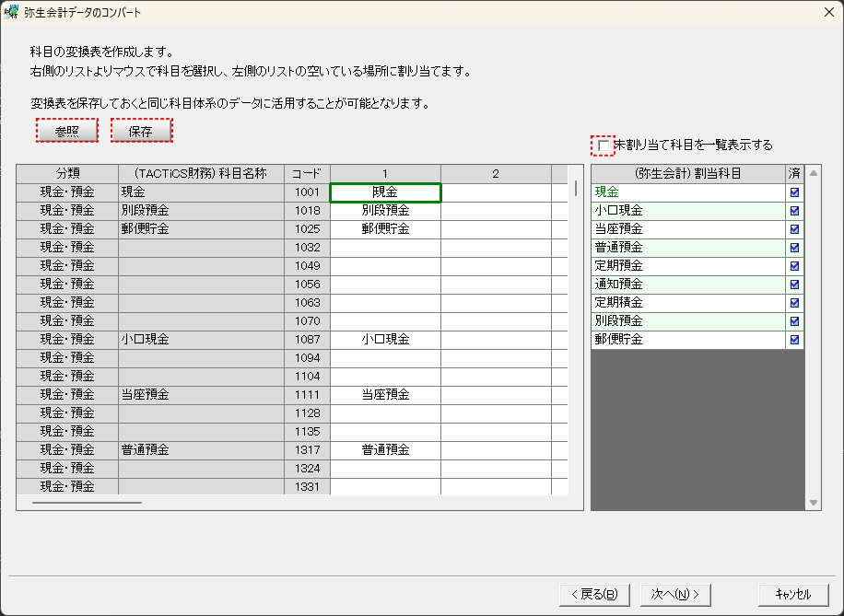Select 普通預金 in 割当科目 list
The height and width of the screenshot is (616, 844).
coord(688,248)
